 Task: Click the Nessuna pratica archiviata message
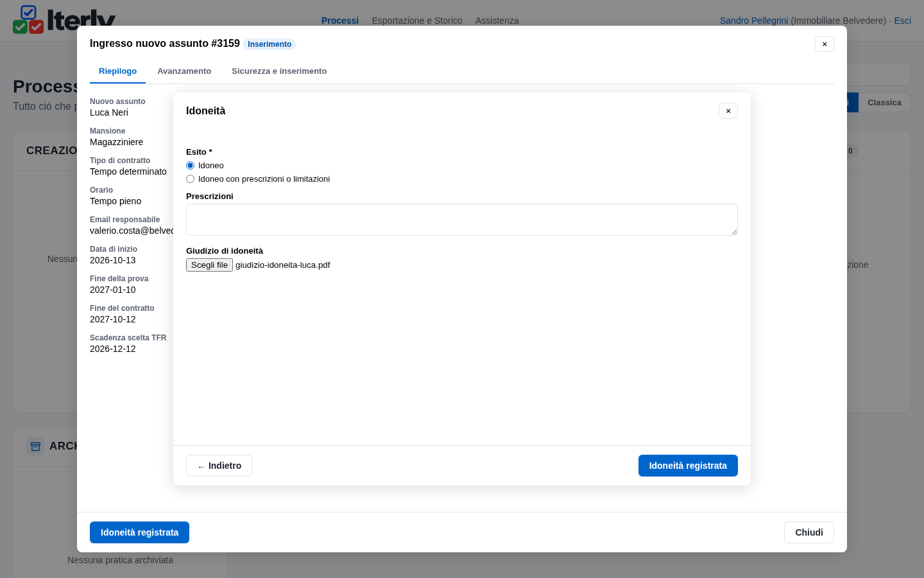120,560
